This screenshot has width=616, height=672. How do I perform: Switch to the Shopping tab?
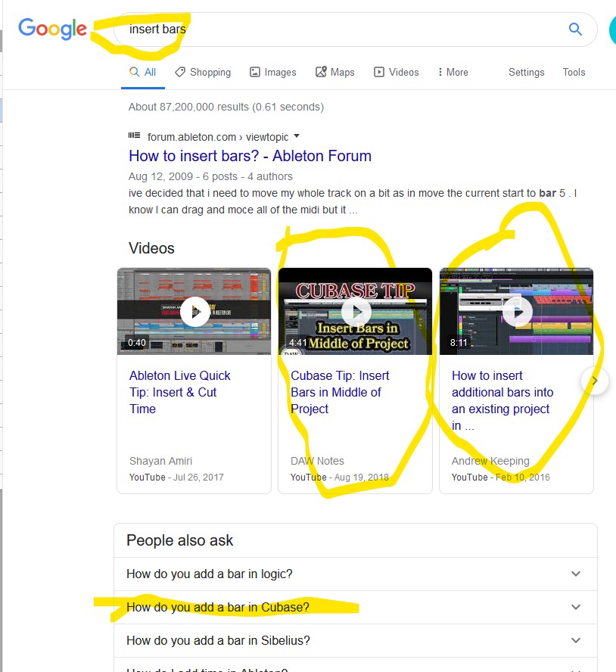[x=203, y=72]
